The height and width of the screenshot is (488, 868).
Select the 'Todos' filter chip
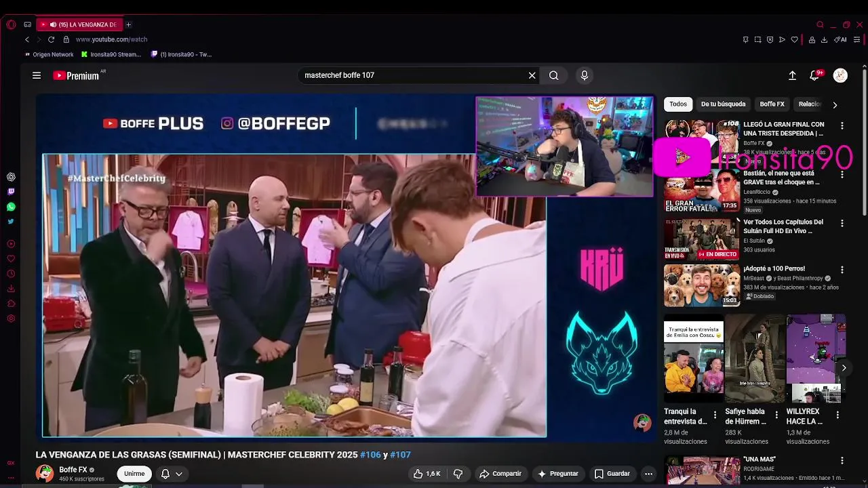678,104
